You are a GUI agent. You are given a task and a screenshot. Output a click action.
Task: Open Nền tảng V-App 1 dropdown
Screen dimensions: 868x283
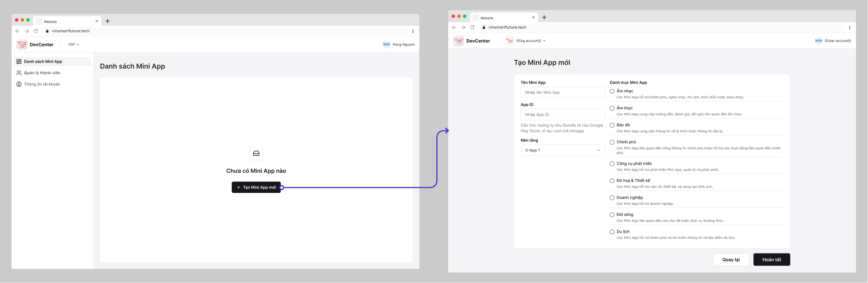click(x=563, y=150)
